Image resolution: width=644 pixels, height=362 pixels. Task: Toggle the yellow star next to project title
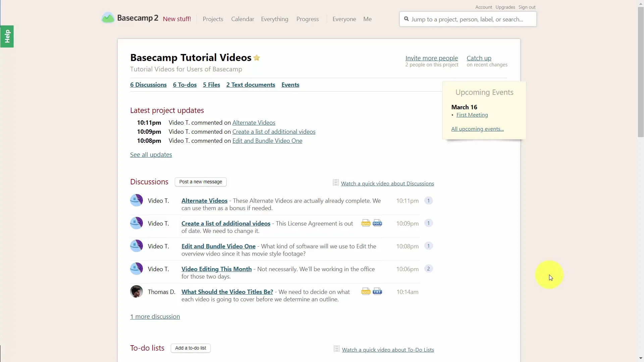[257, 58]
